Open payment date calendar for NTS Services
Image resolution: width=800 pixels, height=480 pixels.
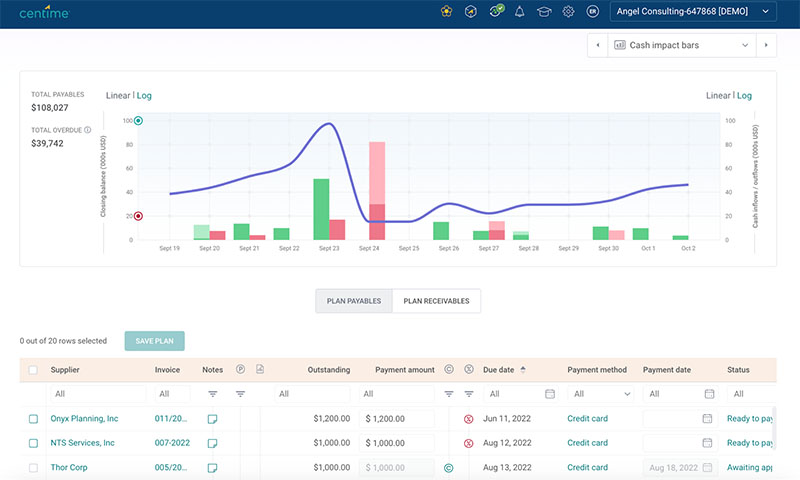[x=707, y=443]
